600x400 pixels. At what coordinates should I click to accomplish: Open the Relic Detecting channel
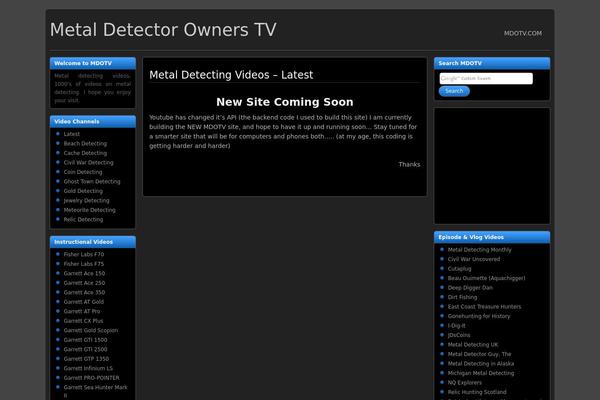tap(83, 220)
